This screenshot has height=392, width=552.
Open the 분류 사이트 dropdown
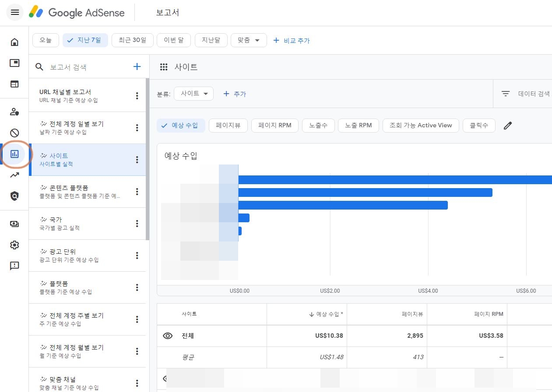coord(193,94)
